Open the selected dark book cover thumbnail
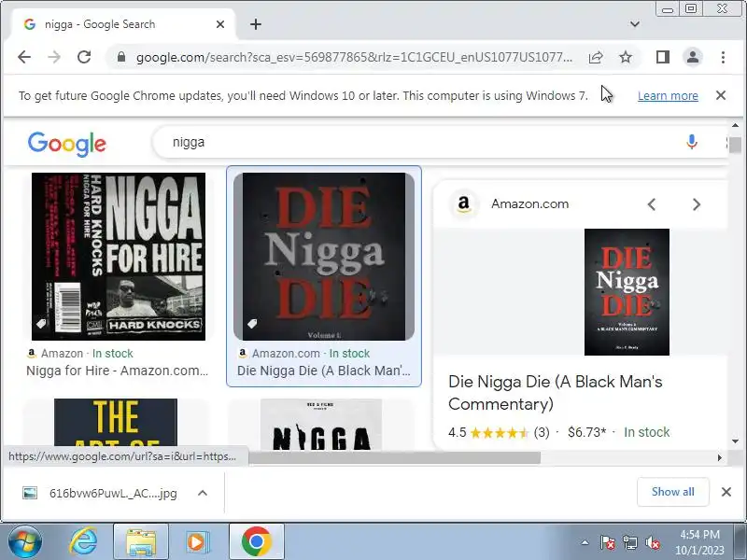The width and height of the screenshot is (747, 560). point(324,256)
